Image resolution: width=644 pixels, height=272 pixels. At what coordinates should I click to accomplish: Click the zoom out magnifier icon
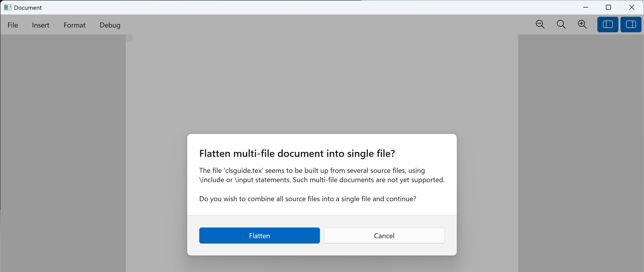tap(540, 25)
